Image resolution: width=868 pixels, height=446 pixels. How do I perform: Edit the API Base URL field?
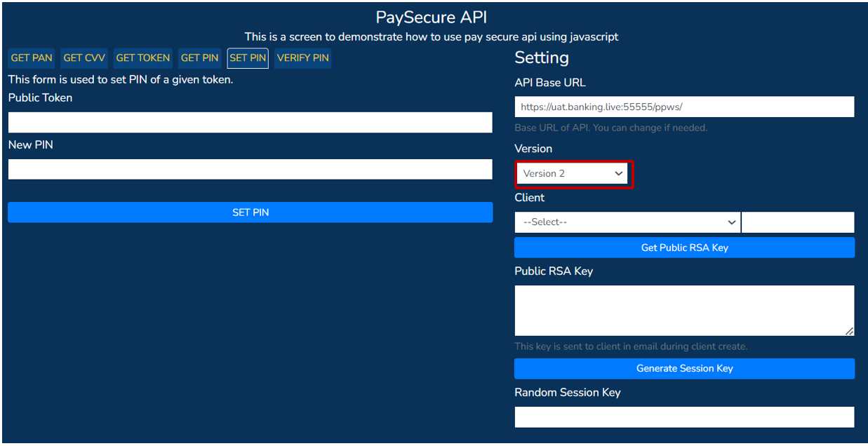pos(684,107)
